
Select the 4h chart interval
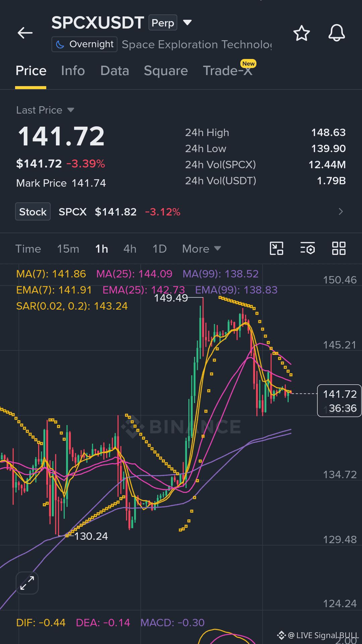130,249
